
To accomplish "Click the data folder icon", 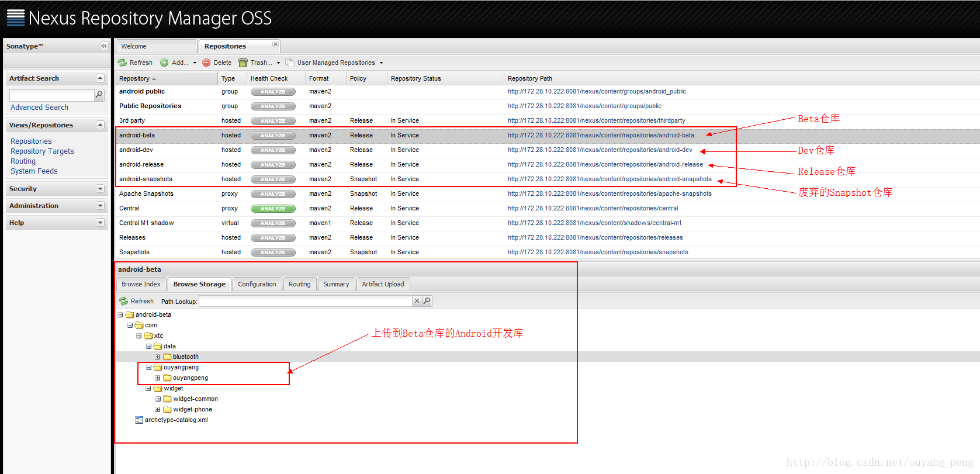I will pyautogui.click(x=158, y=346).
